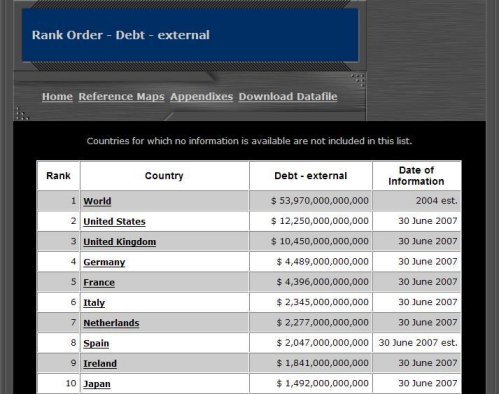Click the Rank Order - Debt - external banner

pyautogui.click(x=190, y=35)
